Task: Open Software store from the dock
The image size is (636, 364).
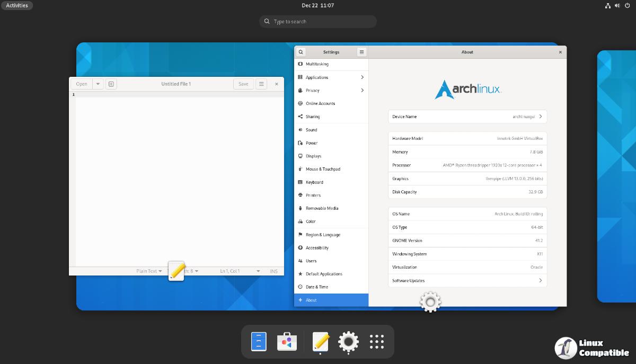Action: 287,342
